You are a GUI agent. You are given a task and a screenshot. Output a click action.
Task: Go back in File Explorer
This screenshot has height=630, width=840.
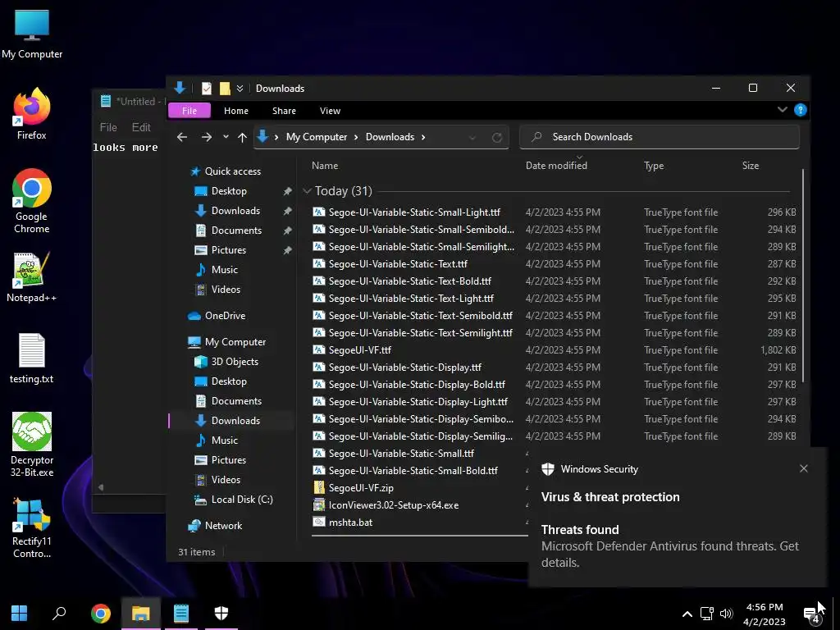[x=182, y=137]
